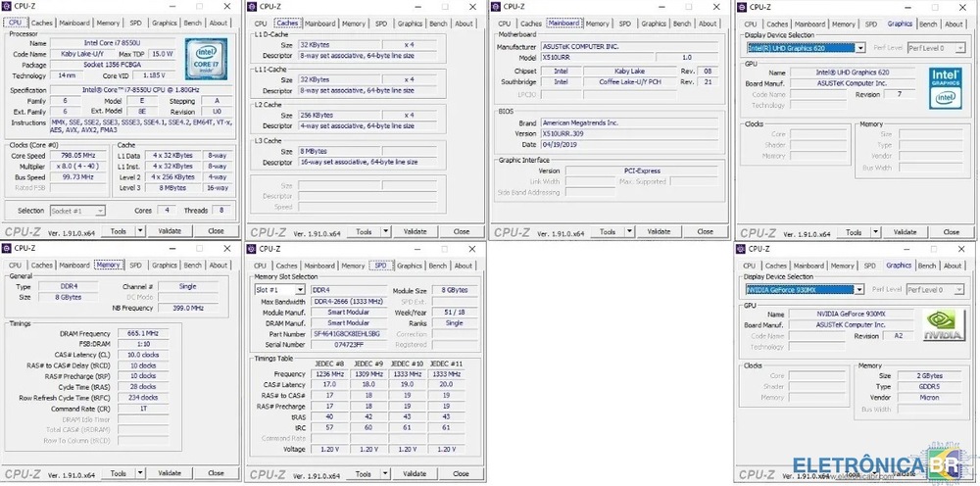
Task: Expand the NVIDIA GeForce 930MX device dropdown
Action: (858, 290)
